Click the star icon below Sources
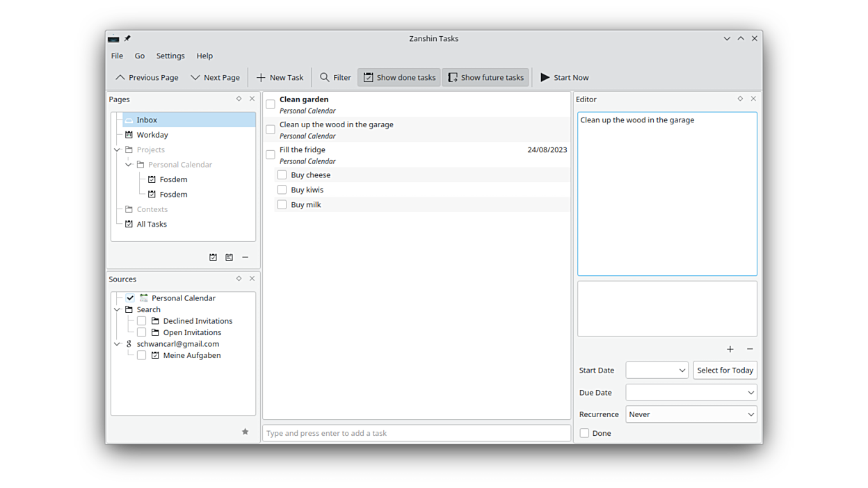Image resolution: width=868 pixels, height=488 pixels. (245, 432)
